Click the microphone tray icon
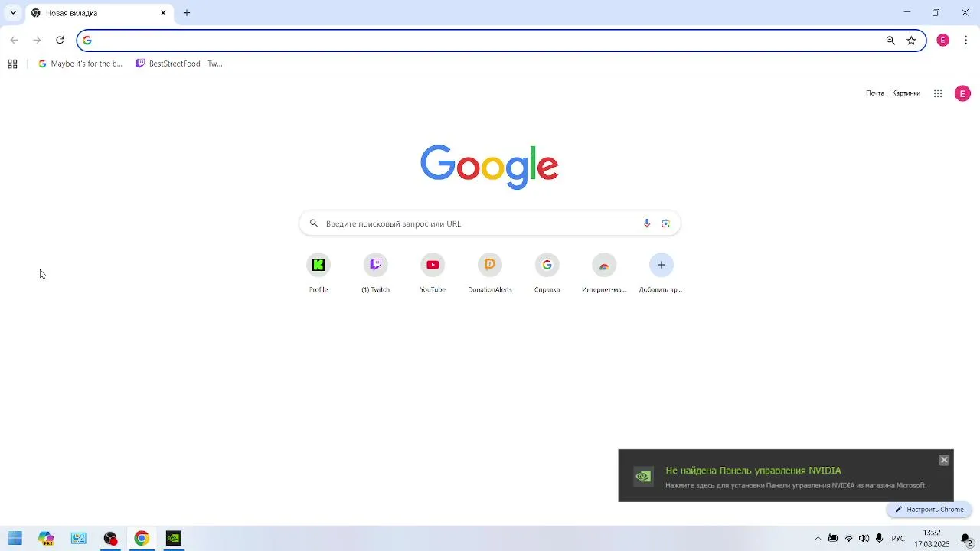 (x=880, y=539)
